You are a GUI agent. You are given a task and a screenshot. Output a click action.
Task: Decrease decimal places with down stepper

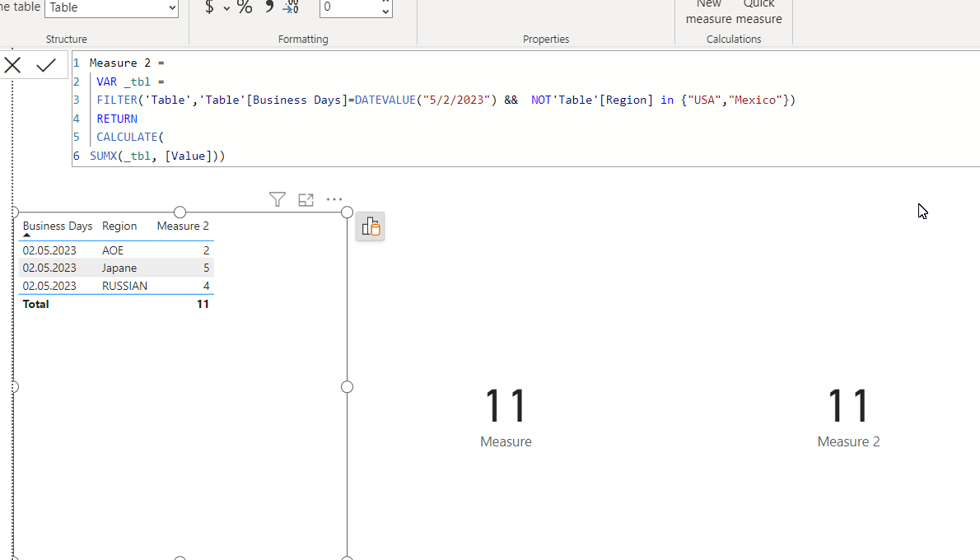click(385, 12)
